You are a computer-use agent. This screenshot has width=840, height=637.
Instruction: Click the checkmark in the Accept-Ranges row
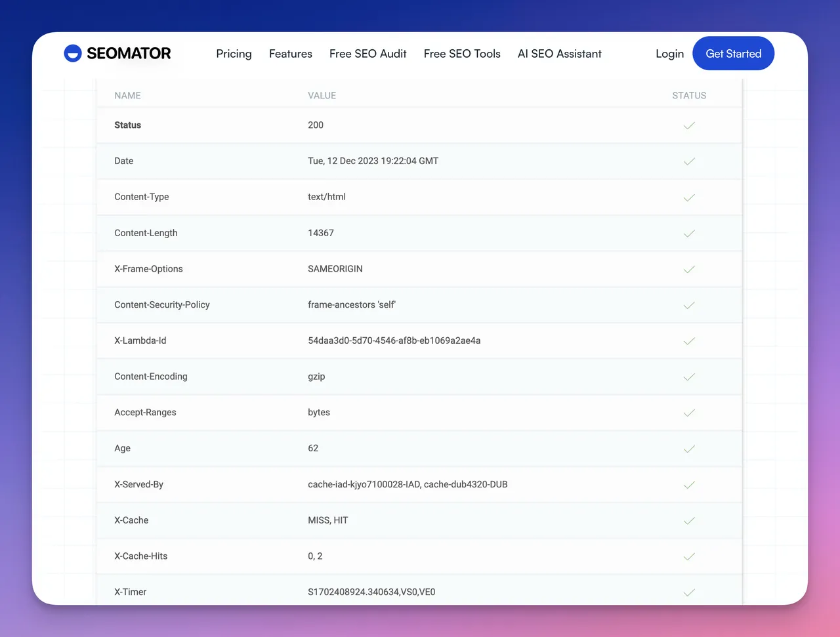689,413
